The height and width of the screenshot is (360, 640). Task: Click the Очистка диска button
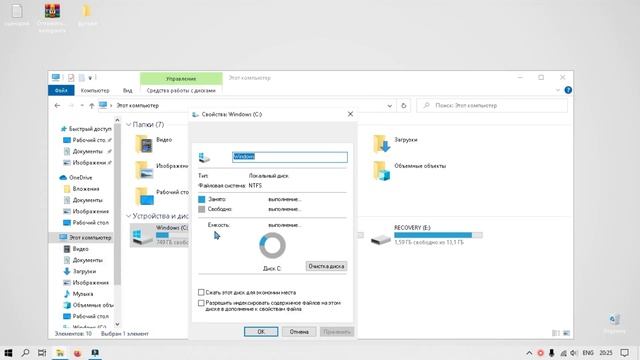(326, 266)
